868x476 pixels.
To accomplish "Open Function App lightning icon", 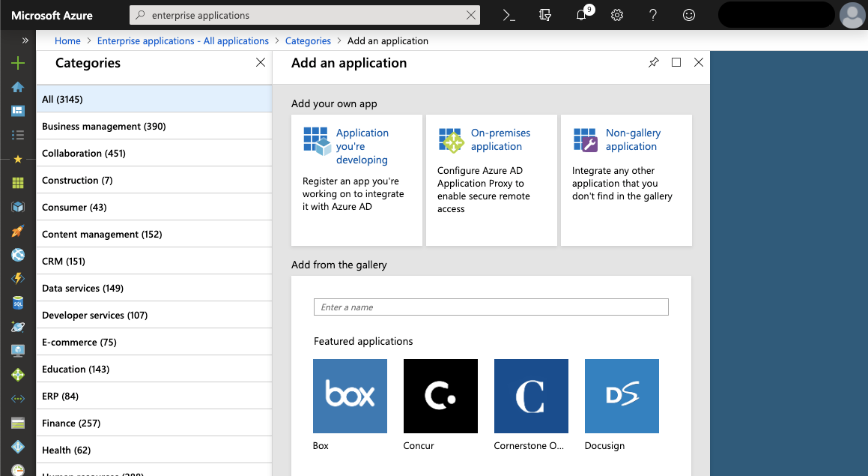I will 18,278.
